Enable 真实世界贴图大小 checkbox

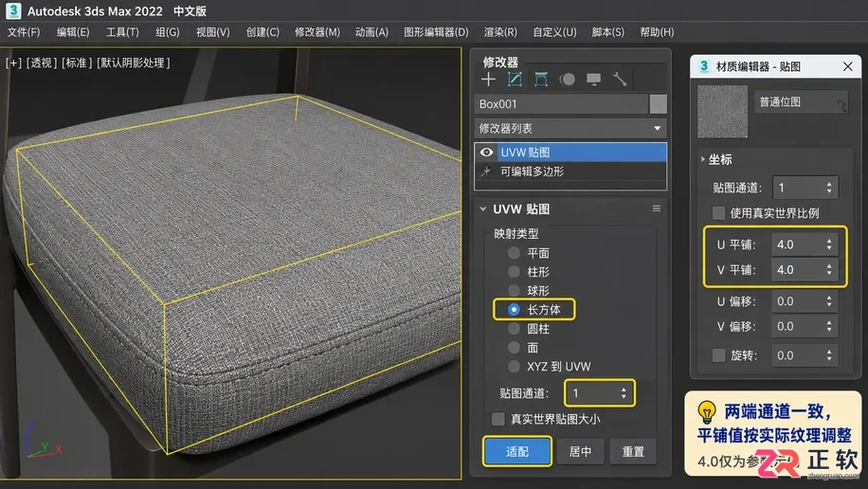[x=498, y=419]
